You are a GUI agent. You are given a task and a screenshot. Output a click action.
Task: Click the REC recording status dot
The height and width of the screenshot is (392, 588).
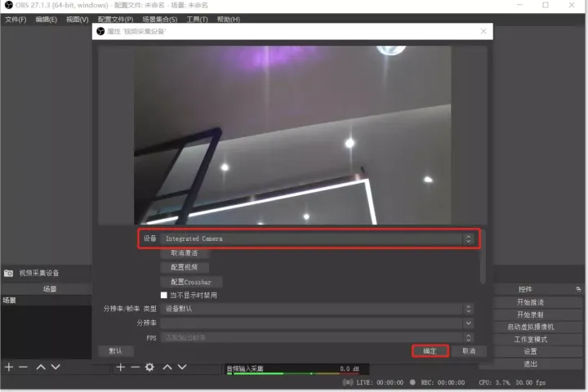click(412, 382)
